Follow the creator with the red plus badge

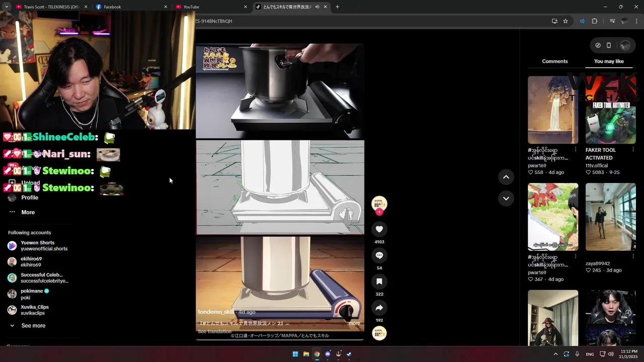379,212
